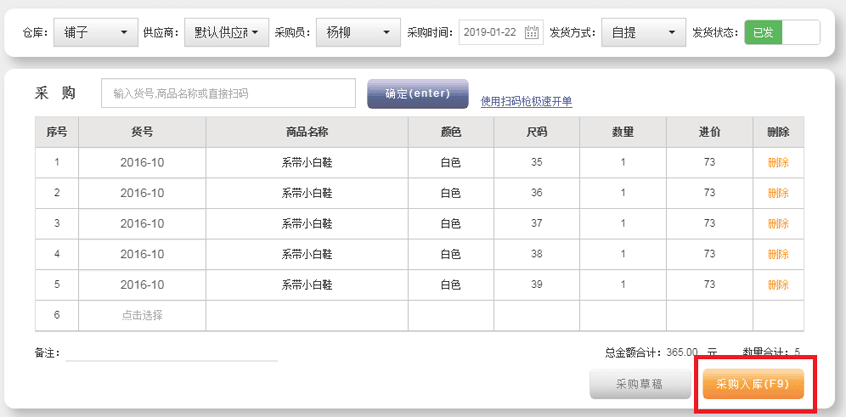This screenshot has height=417, width=846.
Task: Delete row 4 with size 38
Action: [778, 254]
